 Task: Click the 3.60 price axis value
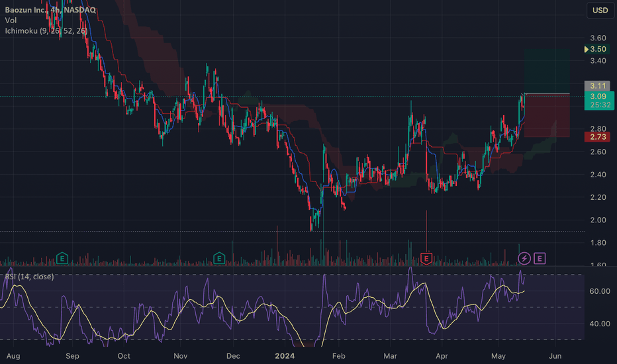[x=598, y=38]
